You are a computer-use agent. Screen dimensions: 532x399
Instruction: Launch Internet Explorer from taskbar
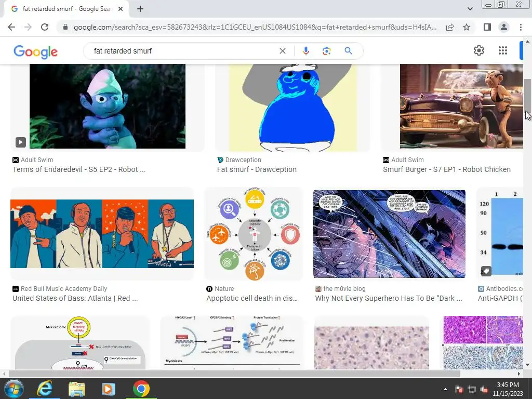45,389
